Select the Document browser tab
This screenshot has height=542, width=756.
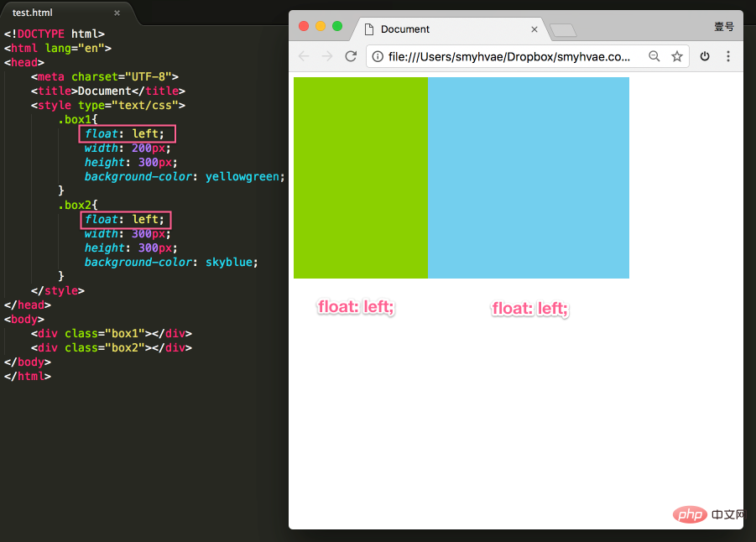(436, 29)
